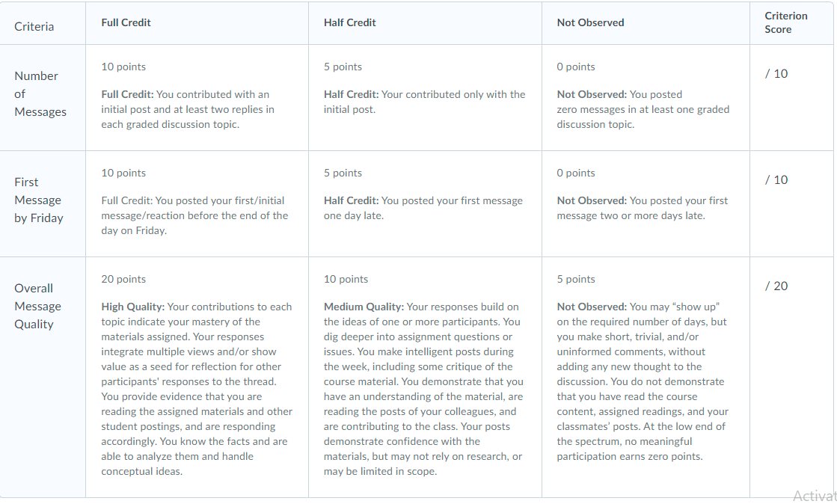Choose 10 points Full Credit for Number of Messages

[197, 98]
